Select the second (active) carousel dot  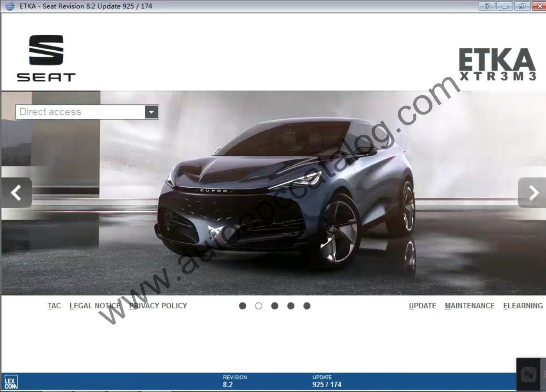click(258, 306)
